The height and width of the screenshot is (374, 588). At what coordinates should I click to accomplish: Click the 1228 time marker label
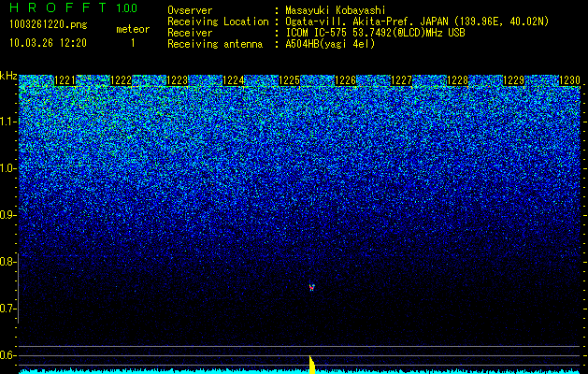(x=457, y=80)
